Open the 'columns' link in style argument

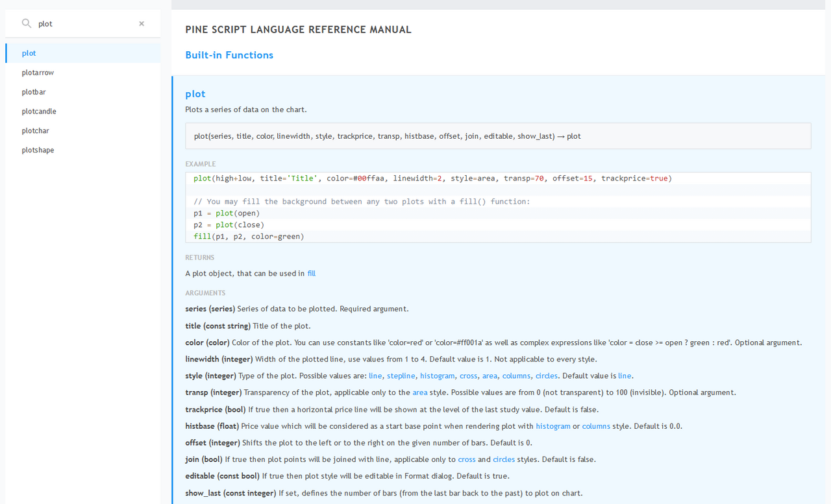pyautogui.click(x=517, y=376)
